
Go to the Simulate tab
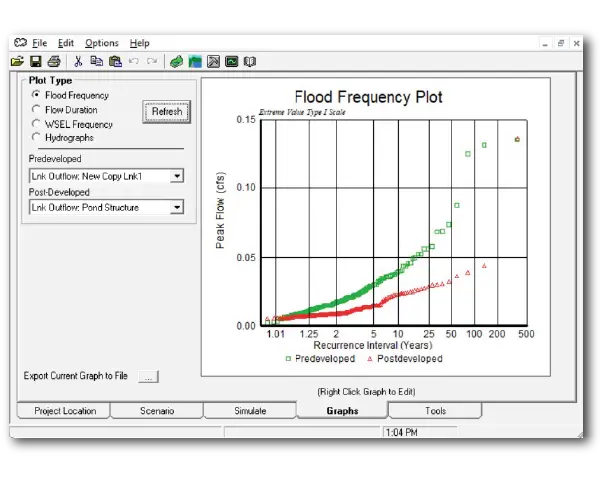[x=250, y=410]
